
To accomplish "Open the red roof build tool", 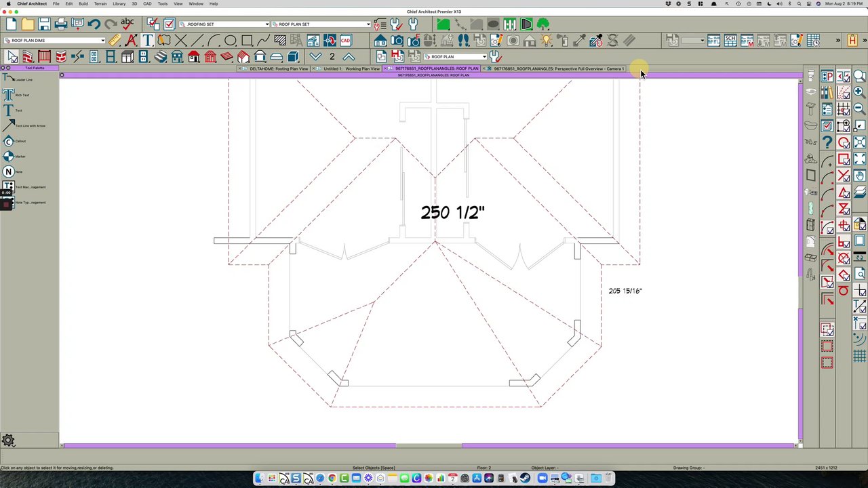I will (x=194, y=57).
